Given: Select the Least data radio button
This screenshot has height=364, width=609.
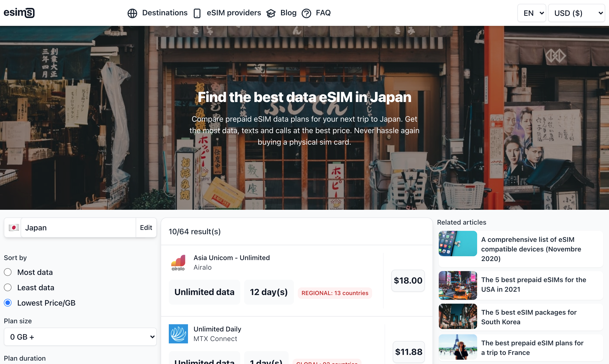Looking at the screenshot, I should click(x=8, y=287).
